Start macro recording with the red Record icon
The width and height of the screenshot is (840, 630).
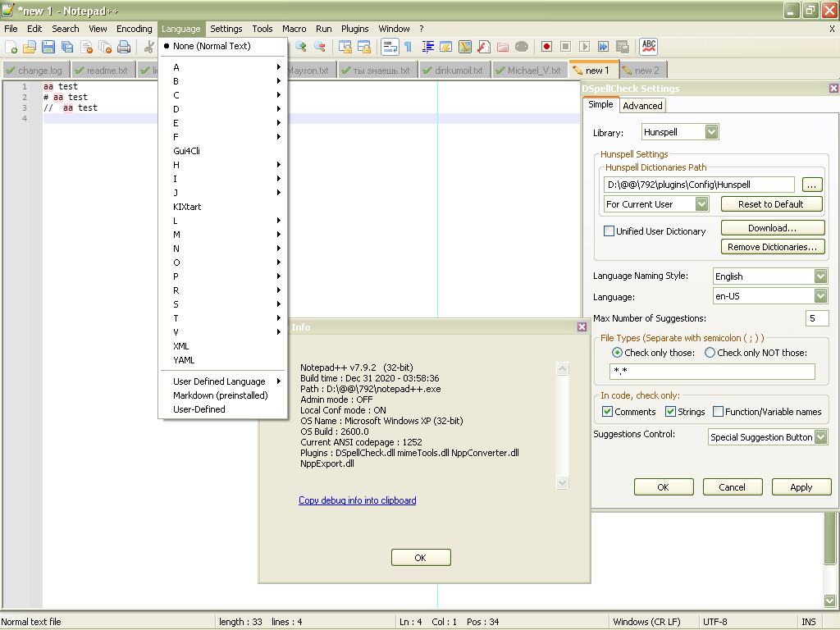(546, 47)
